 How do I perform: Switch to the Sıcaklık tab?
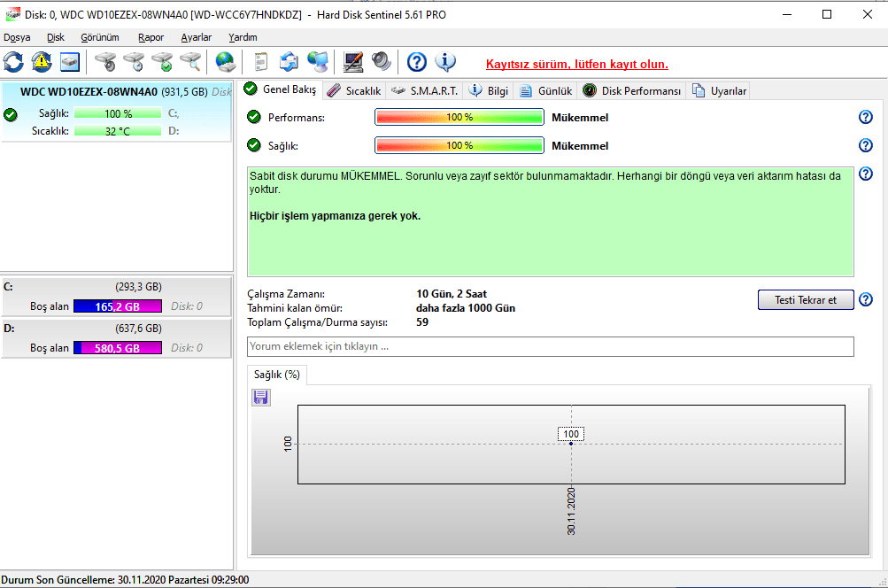(x=354, y=91)
